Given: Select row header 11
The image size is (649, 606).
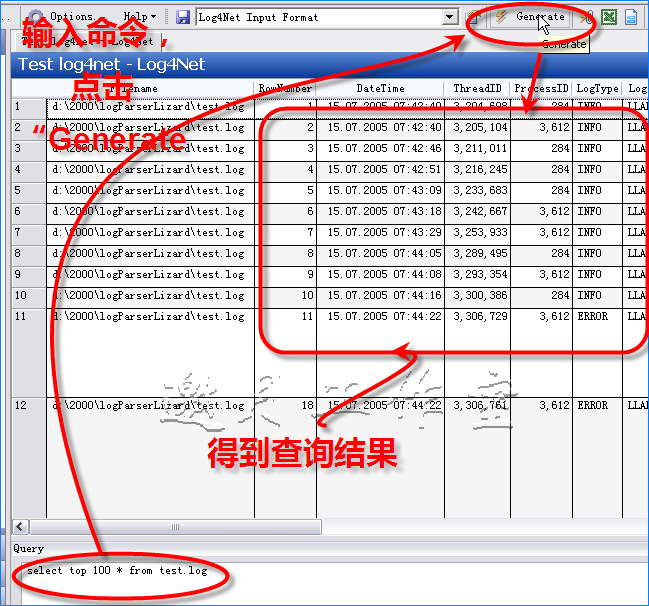Looking at the screenshot, I should (29, 353).
